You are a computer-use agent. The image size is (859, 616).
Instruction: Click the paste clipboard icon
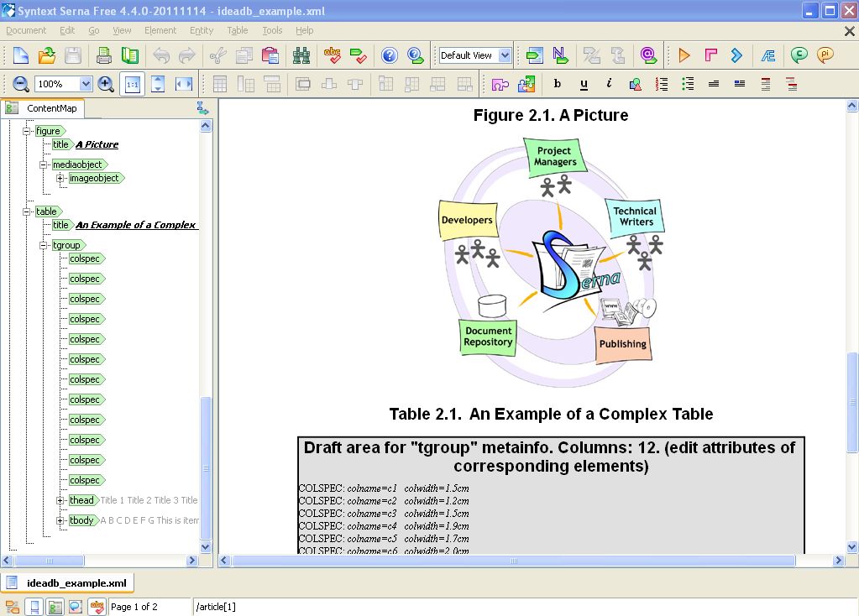pos(270,55)
